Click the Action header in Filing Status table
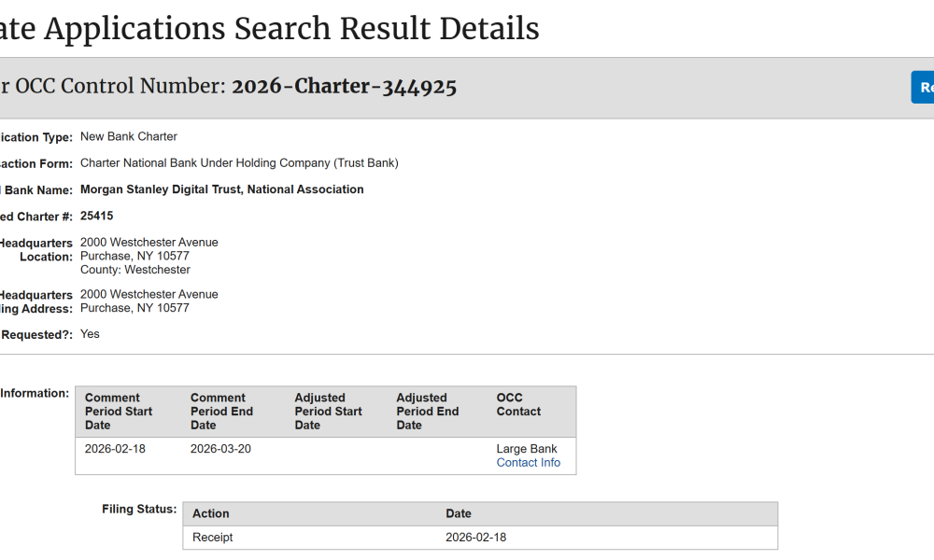Image resolution: width=934 pixels, height=560 pixels. (x=211, y=513)
